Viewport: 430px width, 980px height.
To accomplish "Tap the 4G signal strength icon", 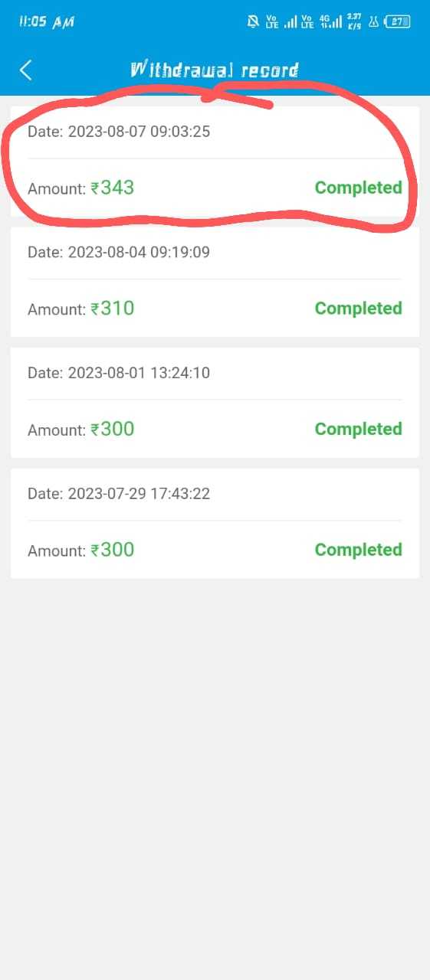I will coord(330,22).
